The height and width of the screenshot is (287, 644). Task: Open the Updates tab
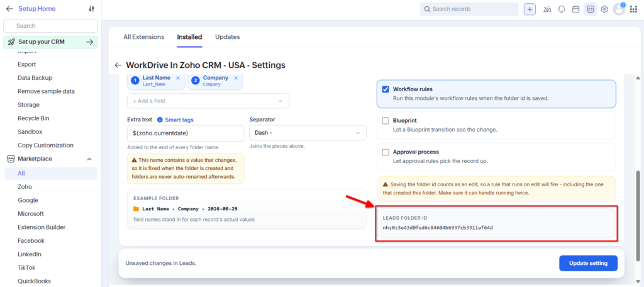point(228,37)
